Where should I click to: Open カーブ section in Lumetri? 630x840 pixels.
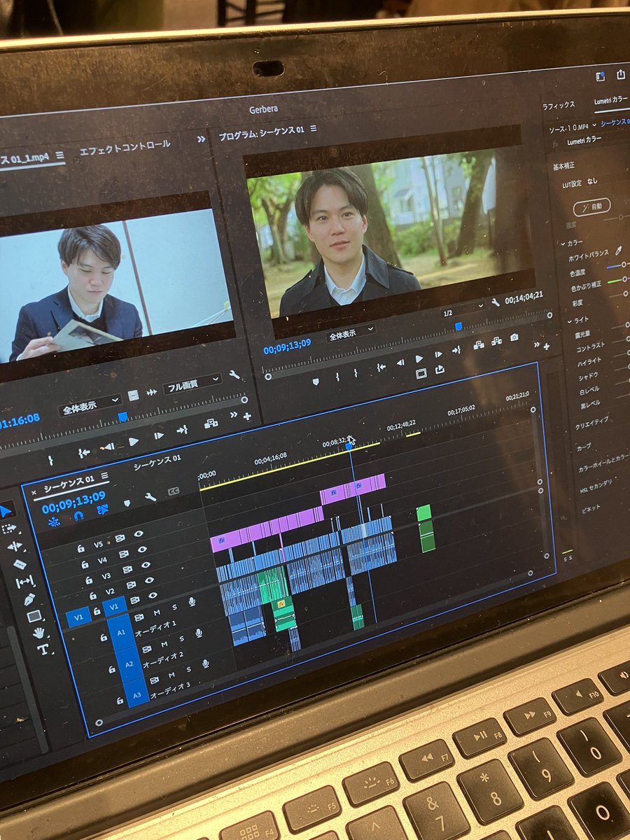(x=584, y=446)
